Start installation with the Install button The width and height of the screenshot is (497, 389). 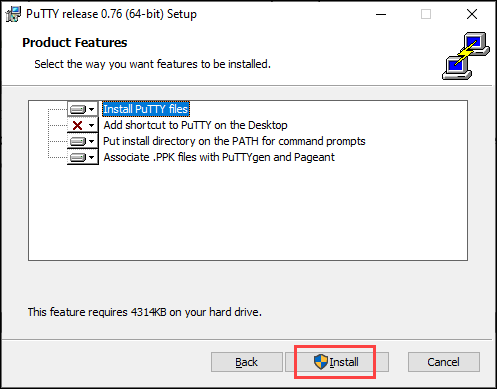(337, 362)
